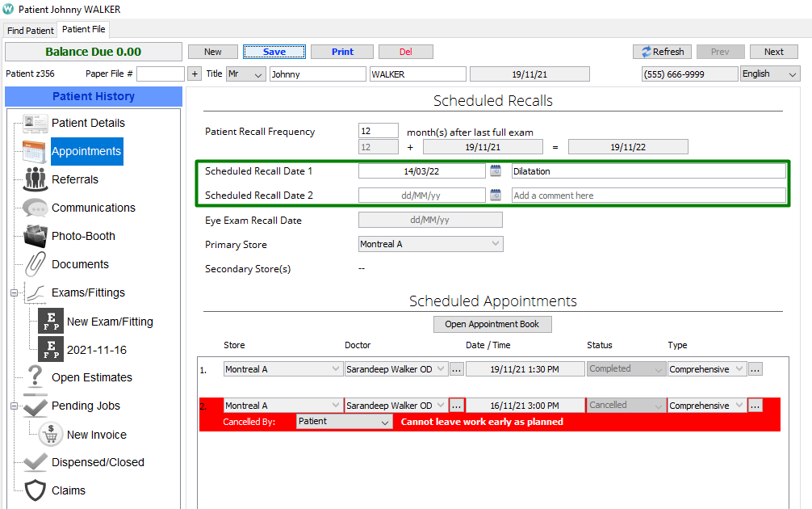Click the Save button
Viewport: 812px width, 509px height.
274,52
